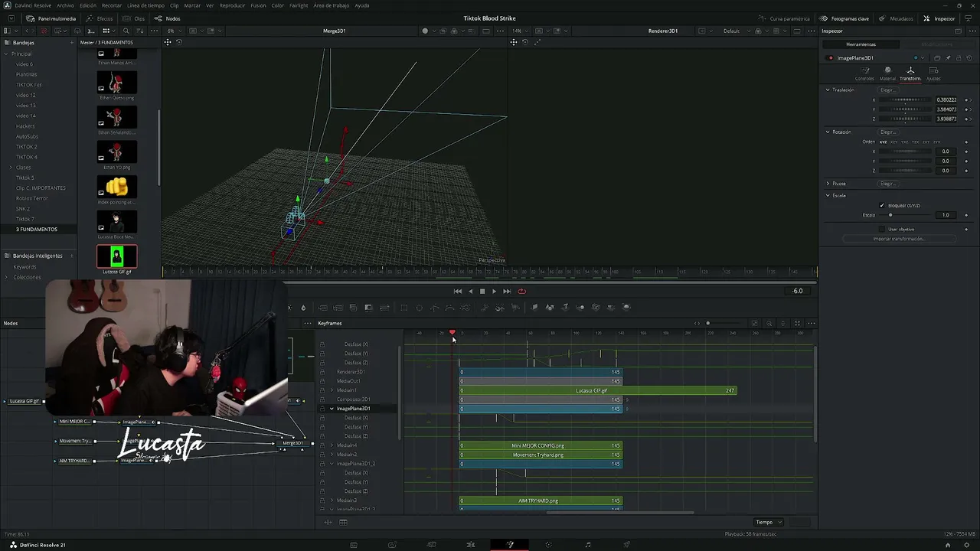Toggle the Fotogramas clave panel

[x=844, y=18]
